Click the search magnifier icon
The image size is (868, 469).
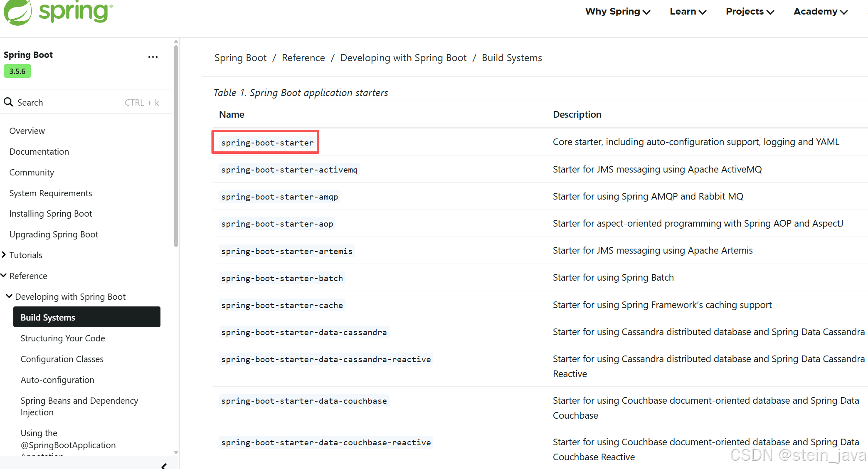click(8, 102)
